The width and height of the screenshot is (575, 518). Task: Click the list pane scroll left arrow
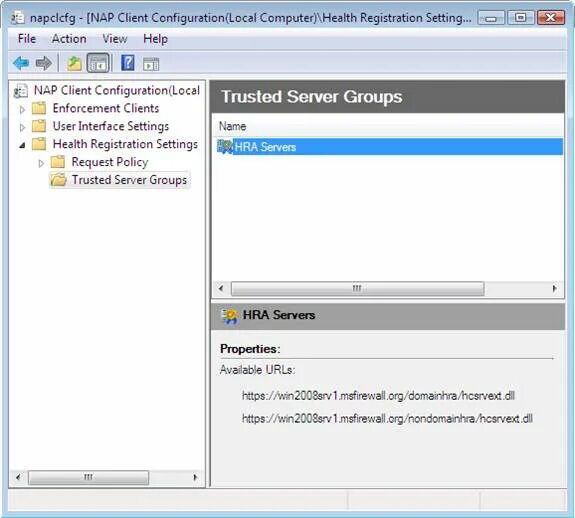(221, 289)
